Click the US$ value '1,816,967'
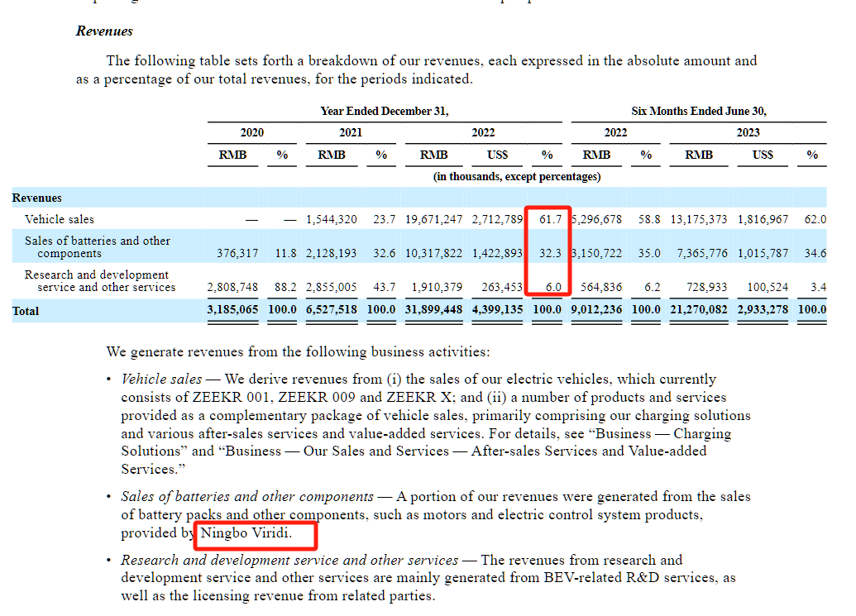Image resolution: width=856 pixels, height=616 pixels. coord(763,219)
